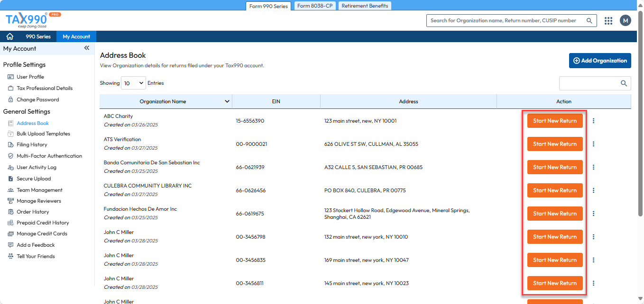Open more options for Banda Comunitaria row
This screenshot has height=304, width=644.
[593, 167]
